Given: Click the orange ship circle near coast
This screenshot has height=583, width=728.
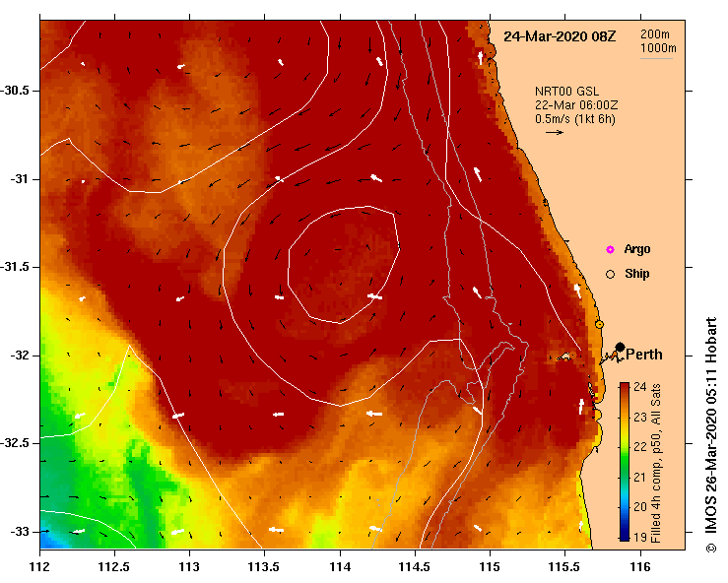Looking at the screenshot, I should coord(599,324).
